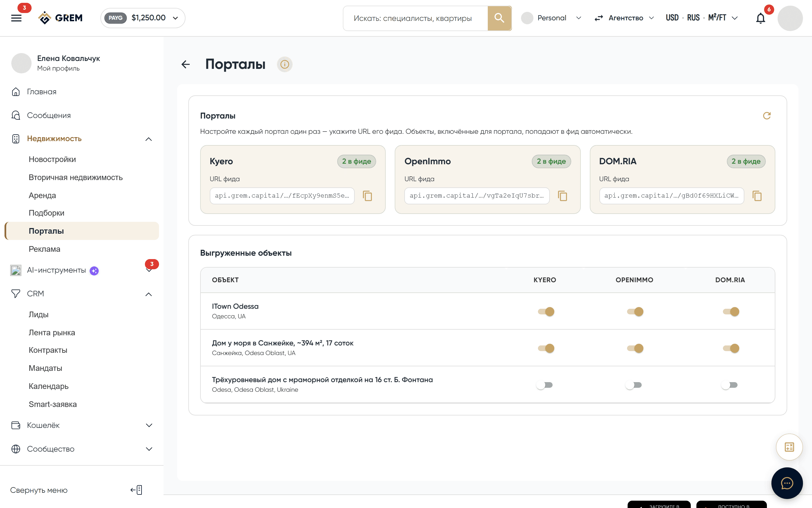
Task: Open Вторичная недвижимость menu item
Action: 76,178
